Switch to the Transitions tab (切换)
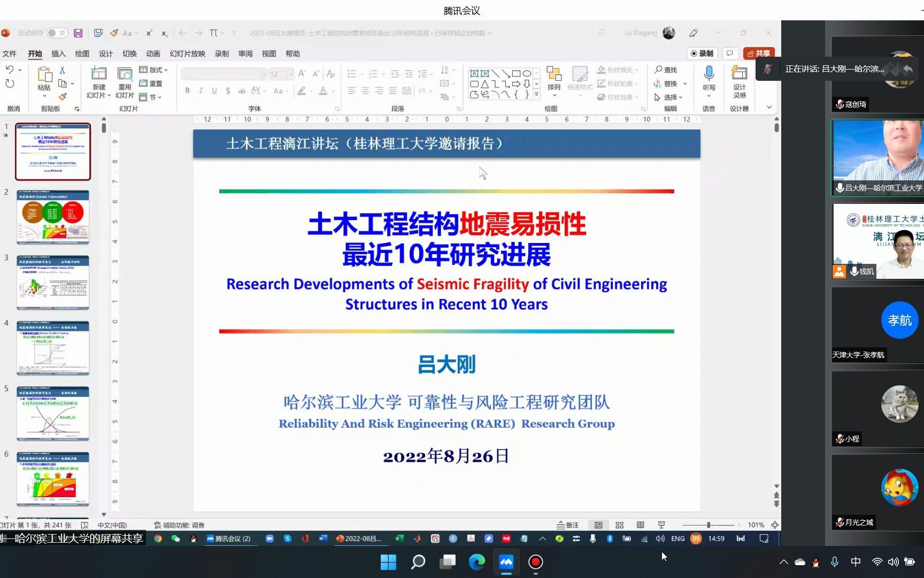Viewport: 924px width, 578px height. click(129, 54)
